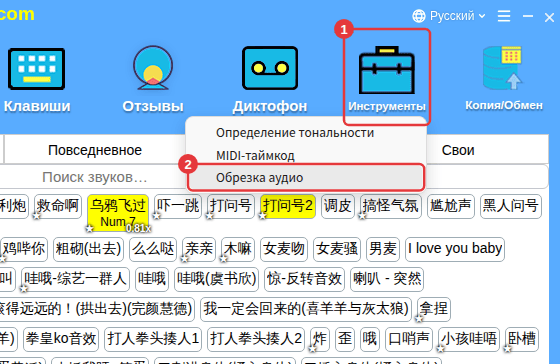Screen dimensions: 560x364
Task: Expand the Русский language dropdown
Action: [x=457, y=16]
